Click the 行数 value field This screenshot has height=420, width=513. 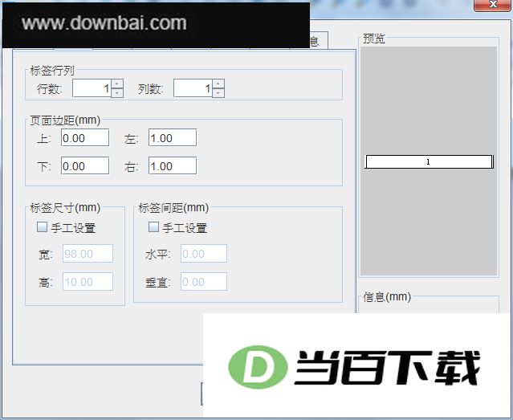(92, 88)
